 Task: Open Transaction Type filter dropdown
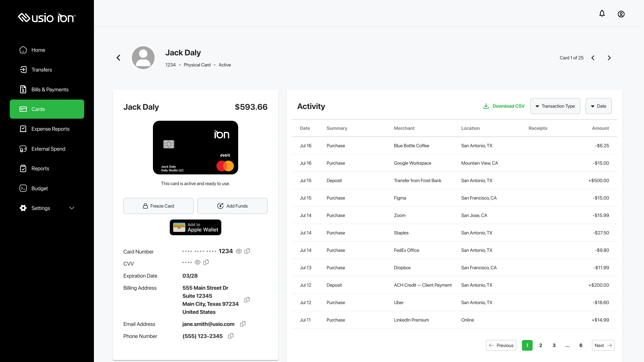(555, 106)
